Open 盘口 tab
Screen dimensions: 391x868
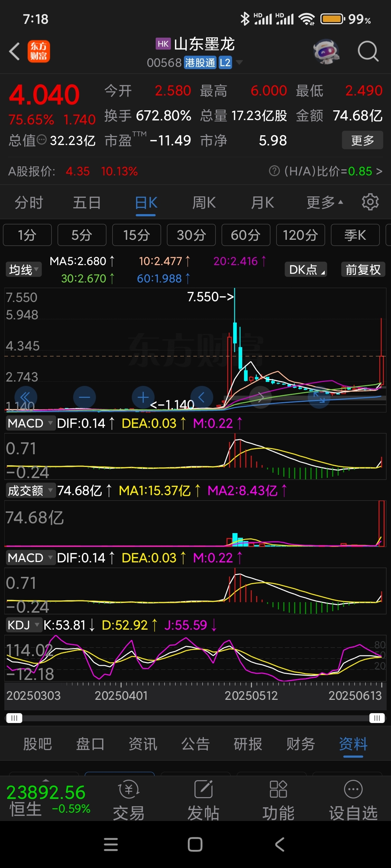tap(90, 744)
